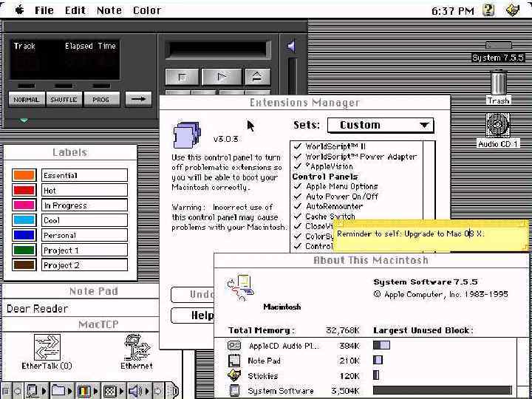
Task: Click the AppleCD Audio Player memory row icon
Action: (x=233, y=346)
